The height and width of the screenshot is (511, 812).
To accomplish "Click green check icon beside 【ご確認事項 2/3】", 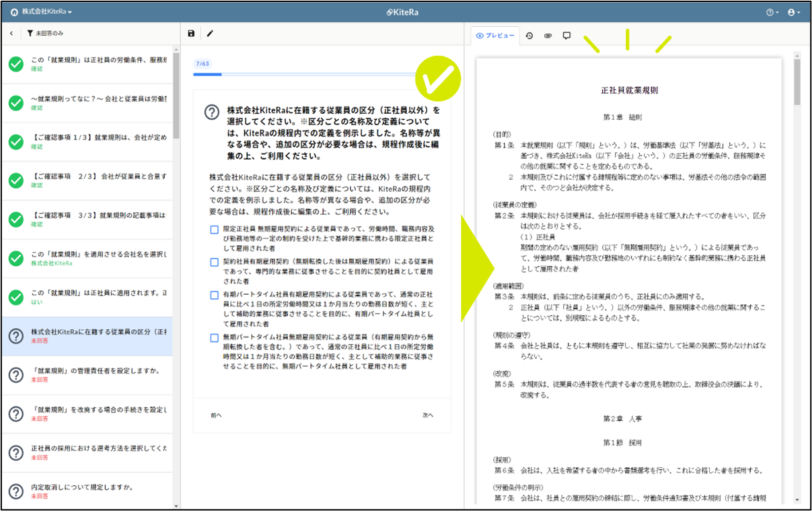I will [x=16, y=181].
